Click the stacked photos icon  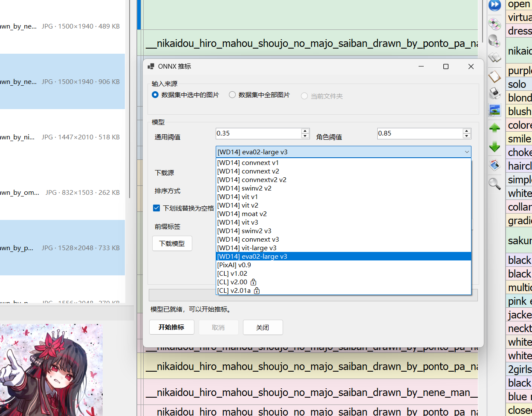494,165
